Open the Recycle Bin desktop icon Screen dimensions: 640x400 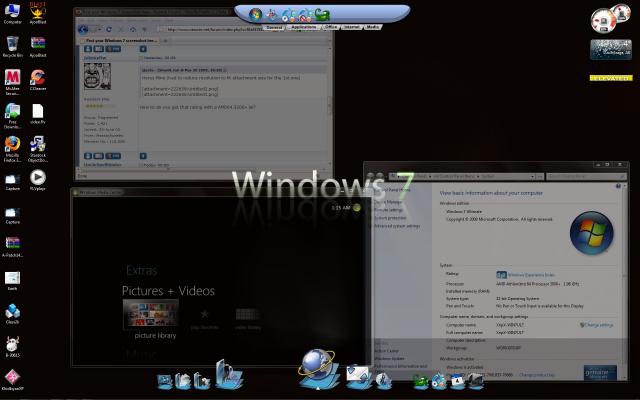tap(12, 47)
